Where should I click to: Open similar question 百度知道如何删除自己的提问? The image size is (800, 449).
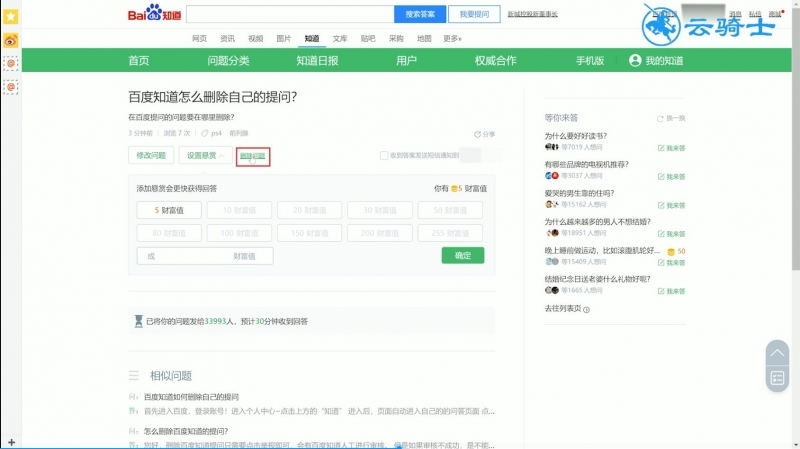(x=191, y=396)
